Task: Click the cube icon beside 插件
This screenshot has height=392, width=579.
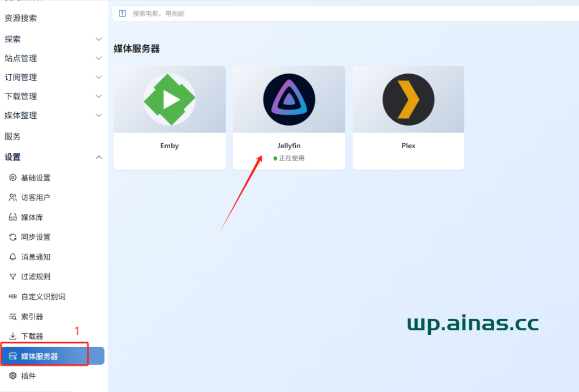Action: (x=12, y=376)
